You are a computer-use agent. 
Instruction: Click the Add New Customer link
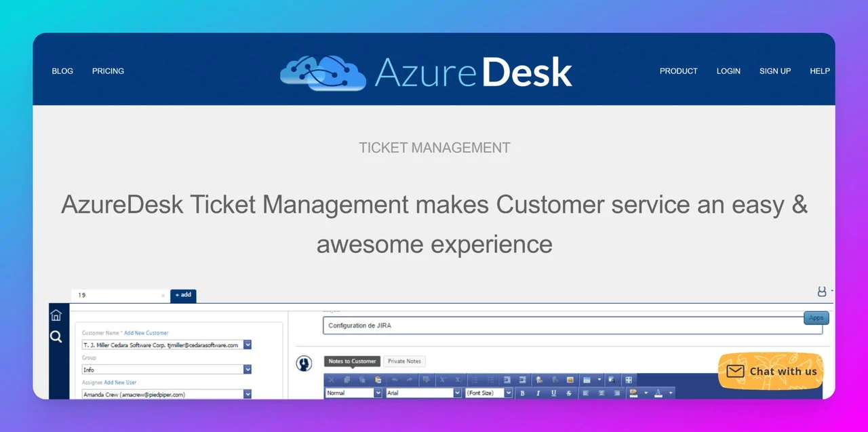pyautogui.click(x=146, y=333)
